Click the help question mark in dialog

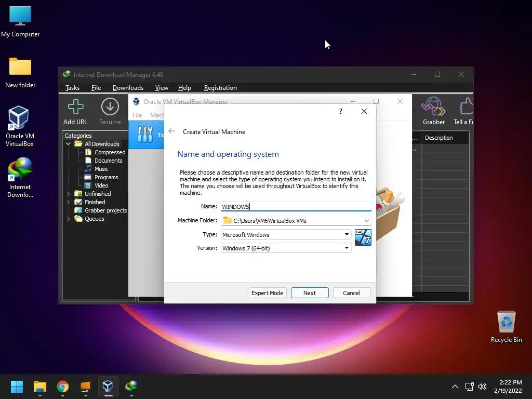341,111
